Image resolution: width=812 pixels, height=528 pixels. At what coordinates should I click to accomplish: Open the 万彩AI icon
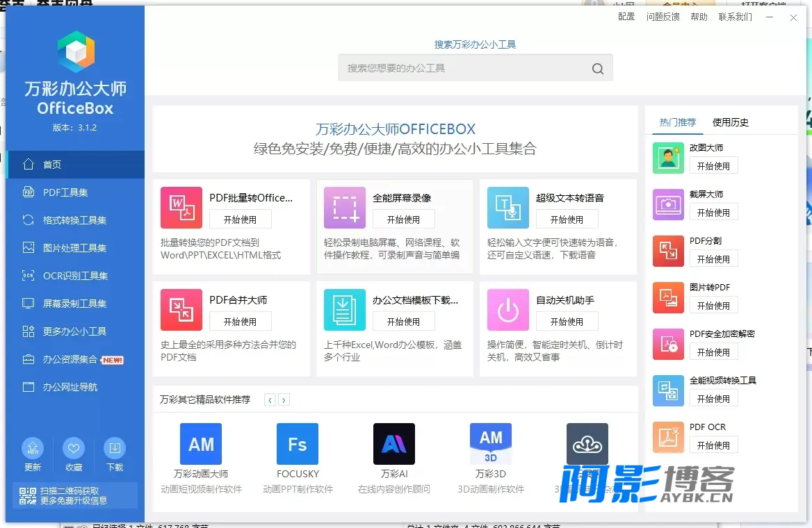[394, 444]
